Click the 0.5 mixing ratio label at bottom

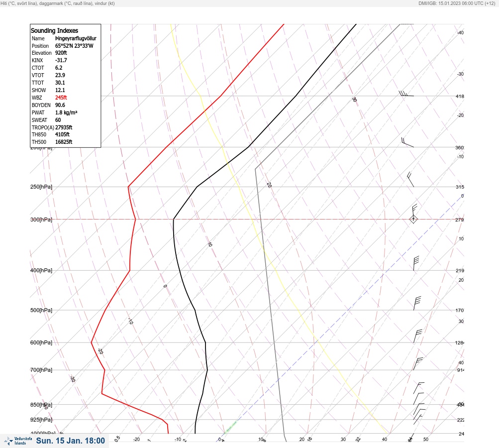click(x=117, y=439)
